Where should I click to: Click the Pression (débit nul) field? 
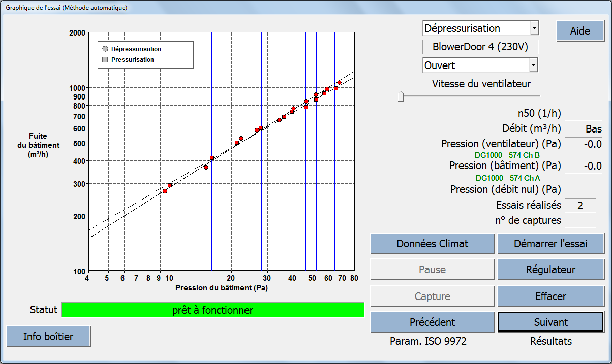pyautogui.click(x=584, y=190)
